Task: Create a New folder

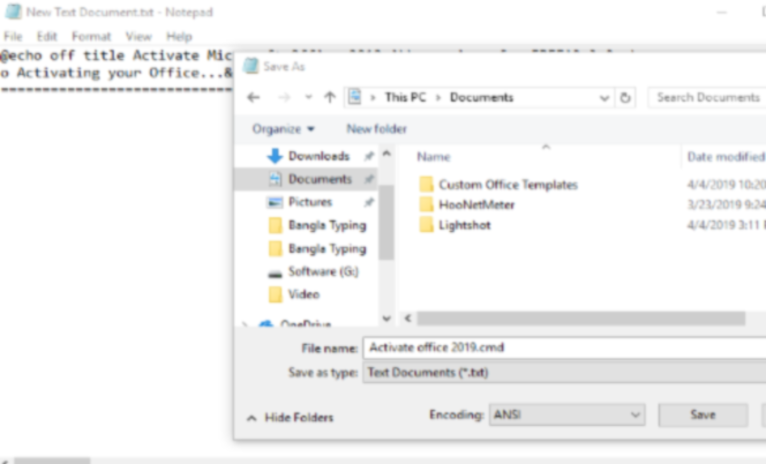Action: pos(376,129)
